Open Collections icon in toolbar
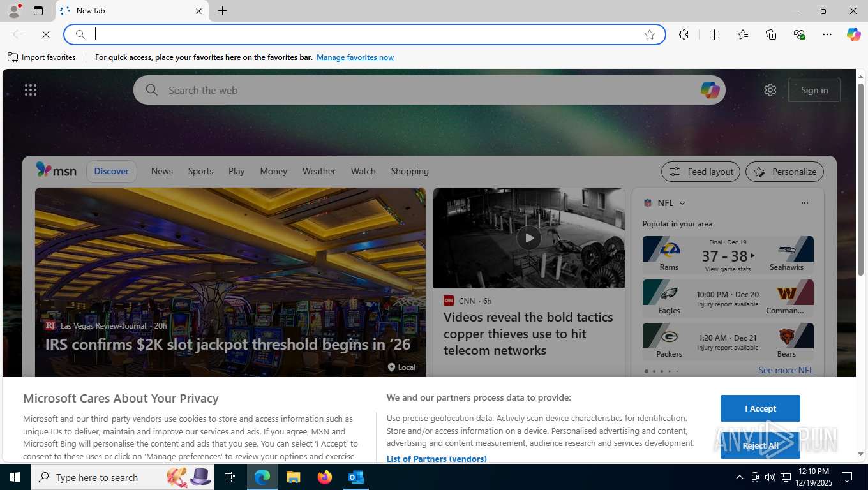Viewport: 868px width, 490px height. click(x=771, y=34)
